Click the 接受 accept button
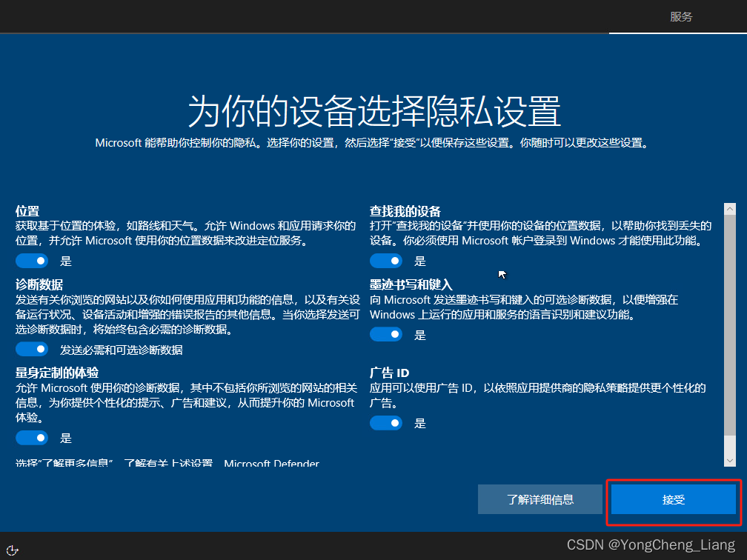The width and height of the screenshot is (747, 560). pyautogui.click(x=673, y=499)
